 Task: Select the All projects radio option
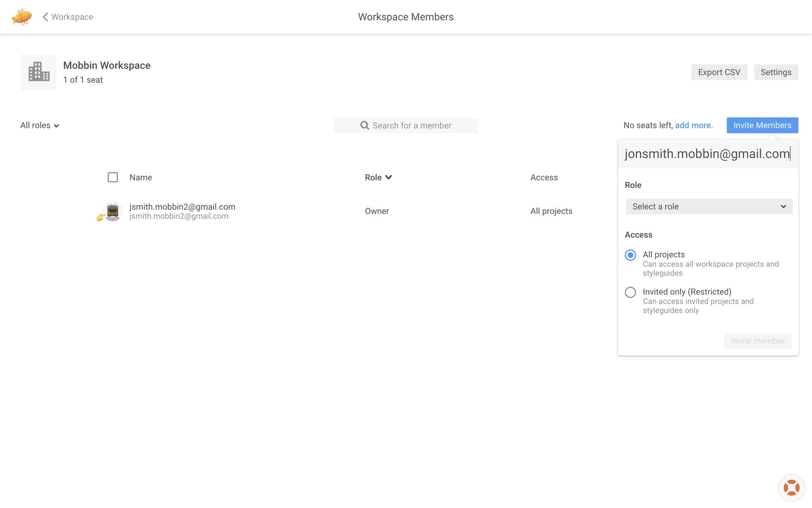pos(630,255)
